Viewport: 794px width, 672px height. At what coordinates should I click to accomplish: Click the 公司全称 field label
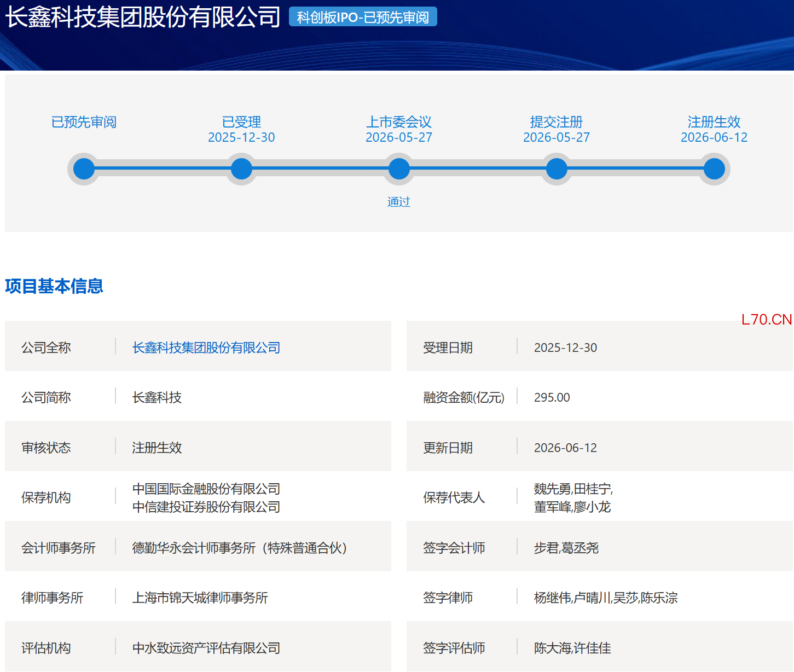(x=46, y=347)
